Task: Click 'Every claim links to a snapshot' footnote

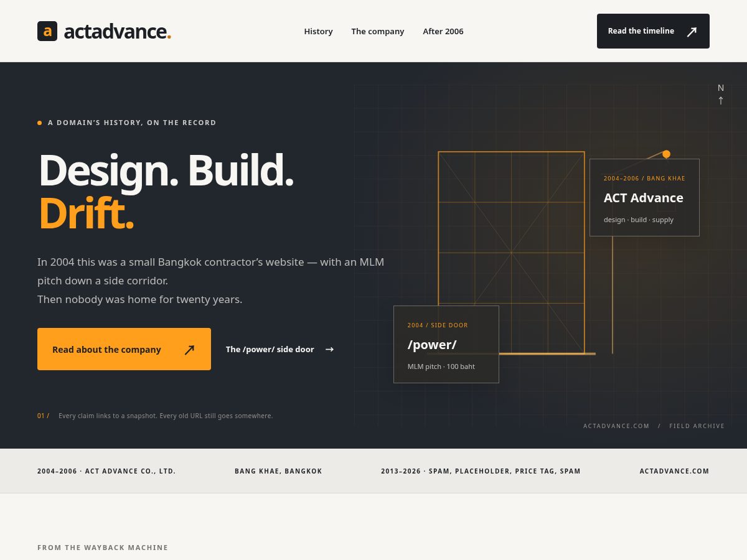Action: click(166, 416)
